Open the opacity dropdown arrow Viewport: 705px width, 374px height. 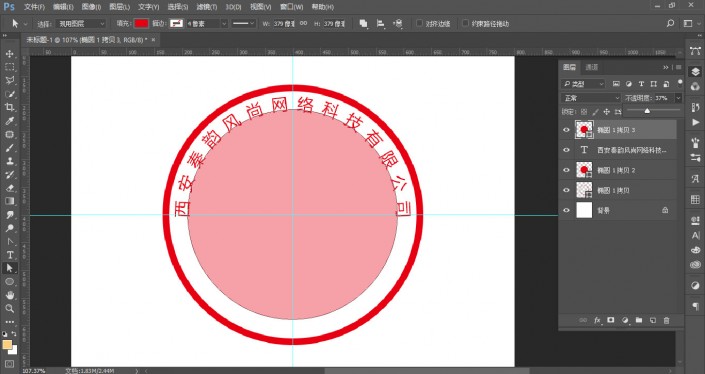click(x=678, y=98)
